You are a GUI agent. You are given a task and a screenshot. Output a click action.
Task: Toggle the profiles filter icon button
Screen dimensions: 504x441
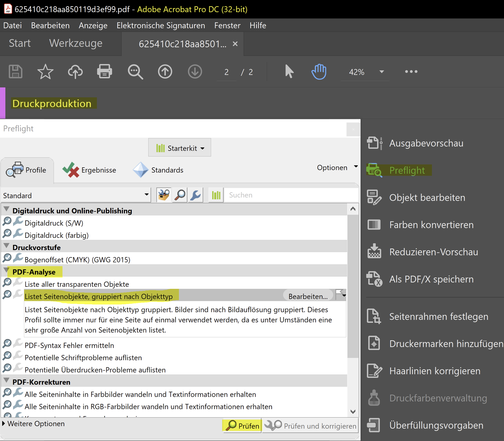(164, 195)
